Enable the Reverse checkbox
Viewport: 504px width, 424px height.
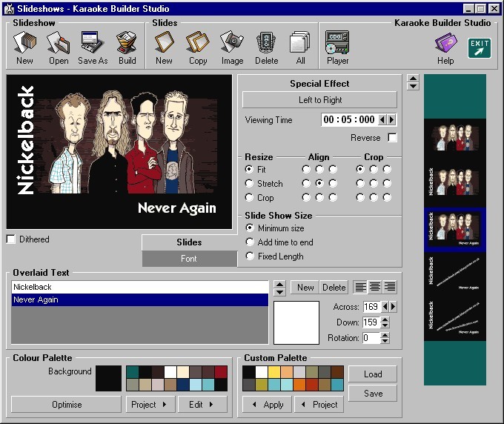[x=392, y=138]
